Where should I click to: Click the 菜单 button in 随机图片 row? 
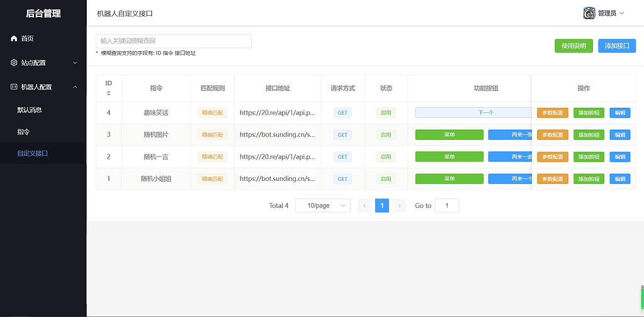click(x=449, y=135)
